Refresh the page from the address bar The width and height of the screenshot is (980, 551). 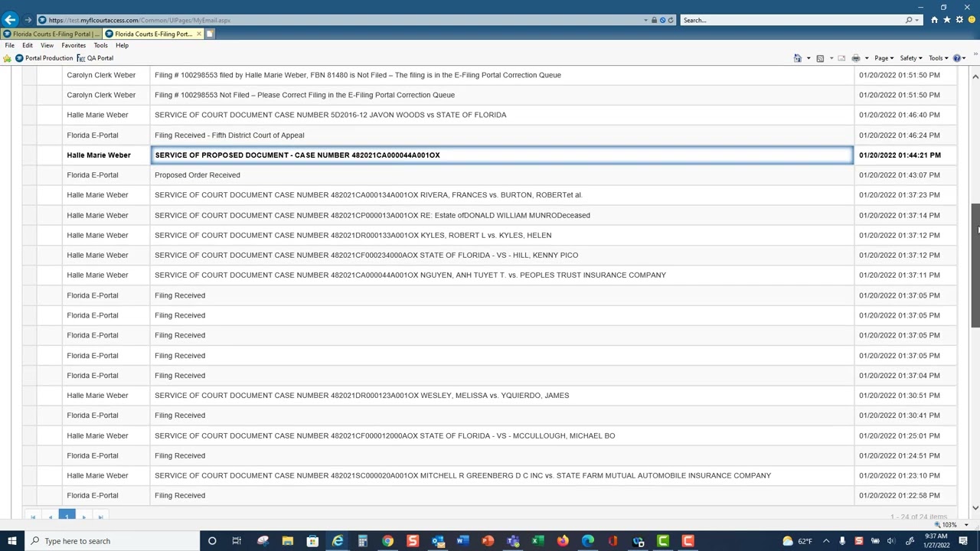tap(671, 20)
